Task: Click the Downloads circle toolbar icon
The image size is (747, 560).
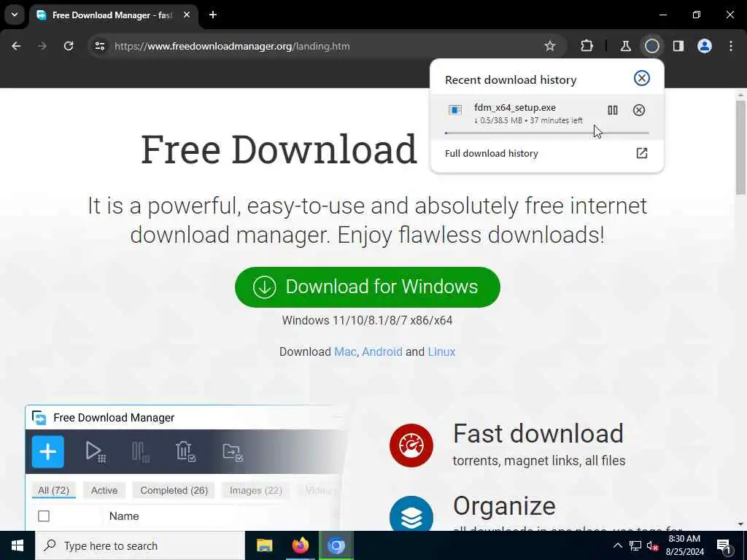Action: pyautogui.click(x=651, y=46)
